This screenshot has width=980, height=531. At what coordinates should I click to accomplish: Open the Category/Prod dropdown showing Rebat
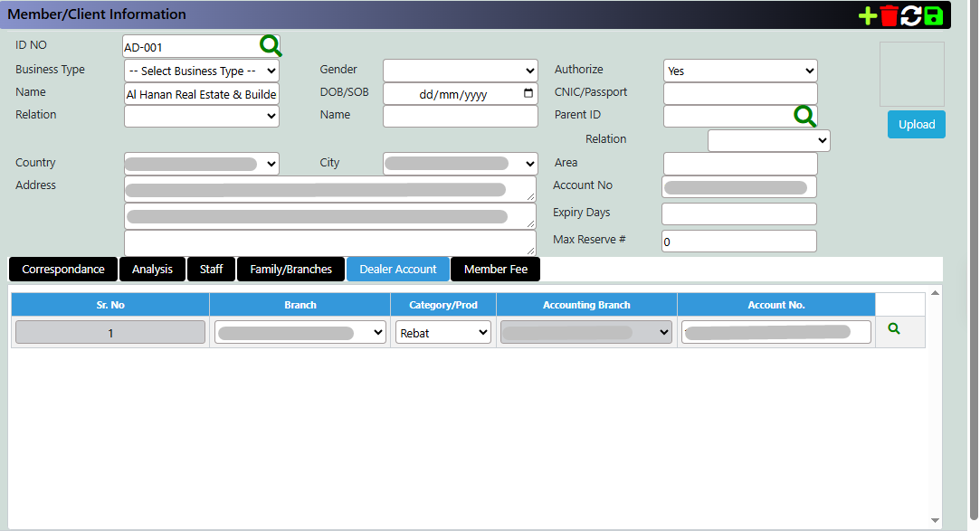(443, 332)
